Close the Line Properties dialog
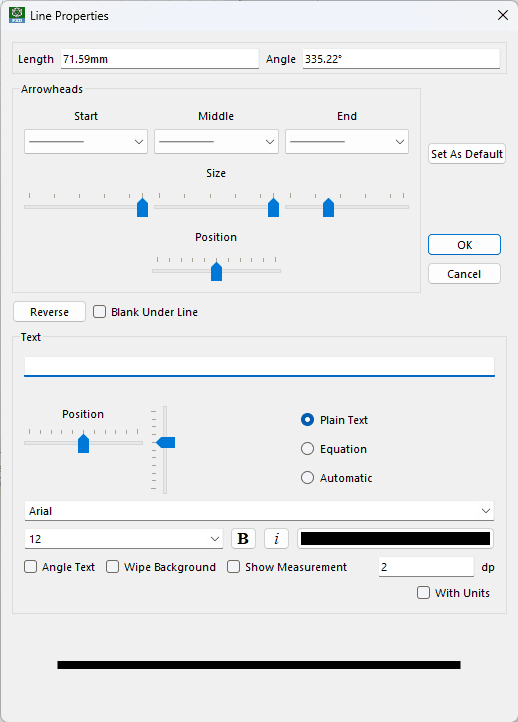The image size is (518, 722). click(503, 15)
